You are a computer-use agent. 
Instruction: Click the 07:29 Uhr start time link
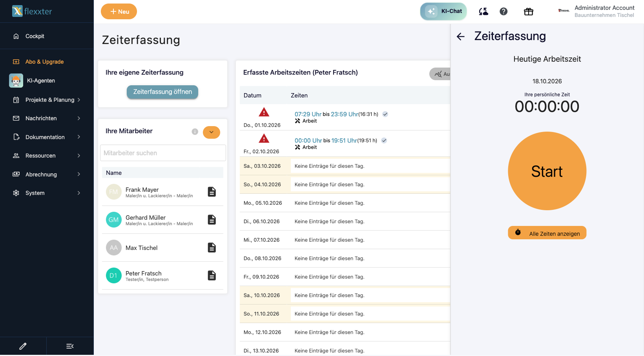(308, 114)
